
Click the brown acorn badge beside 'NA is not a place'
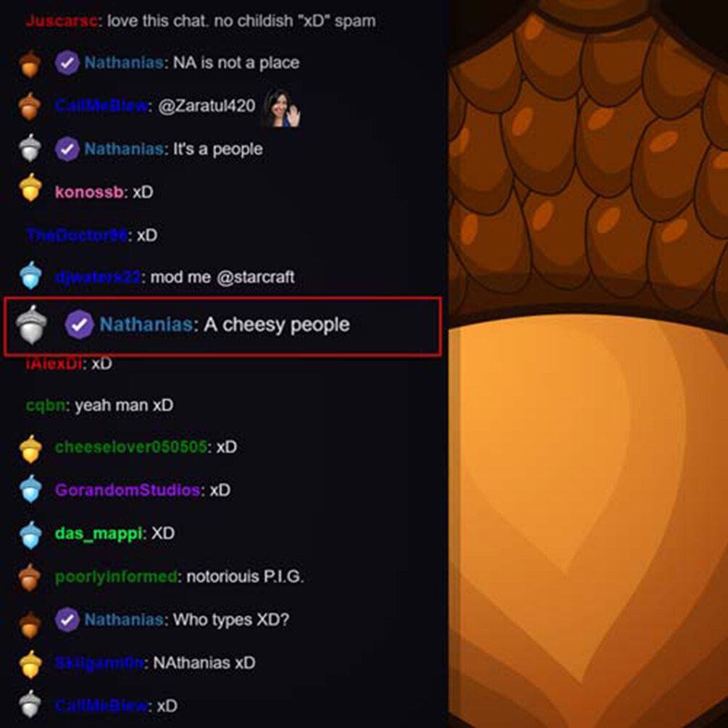coord(29,64)
